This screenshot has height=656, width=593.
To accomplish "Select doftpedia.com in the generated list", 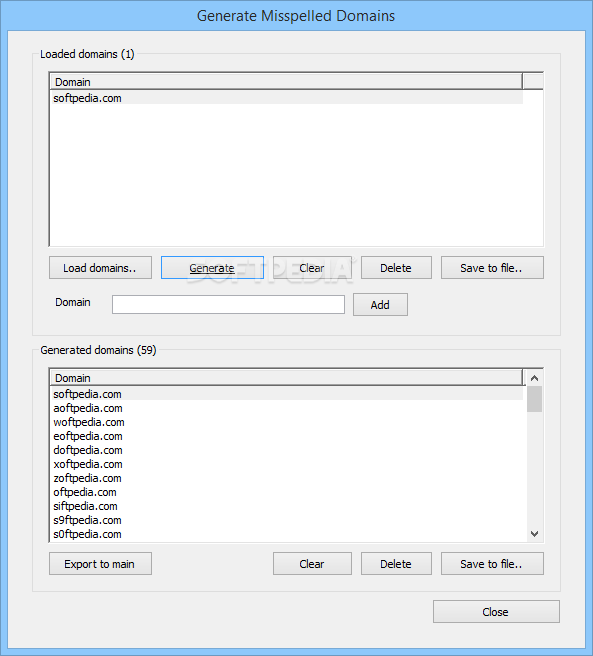I will click(x=287, y=450).
